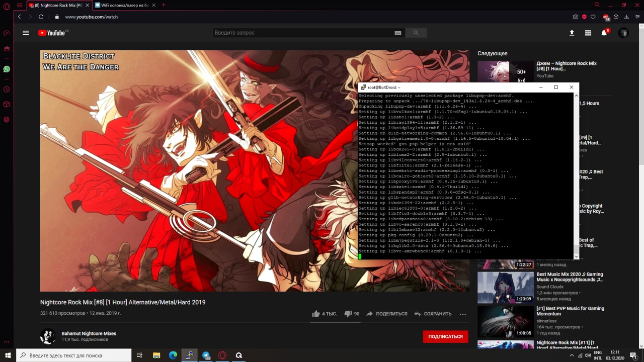Open the YouTube account avatar menu
The width and height of the screenshot is (644, 362).
point(623,33)
